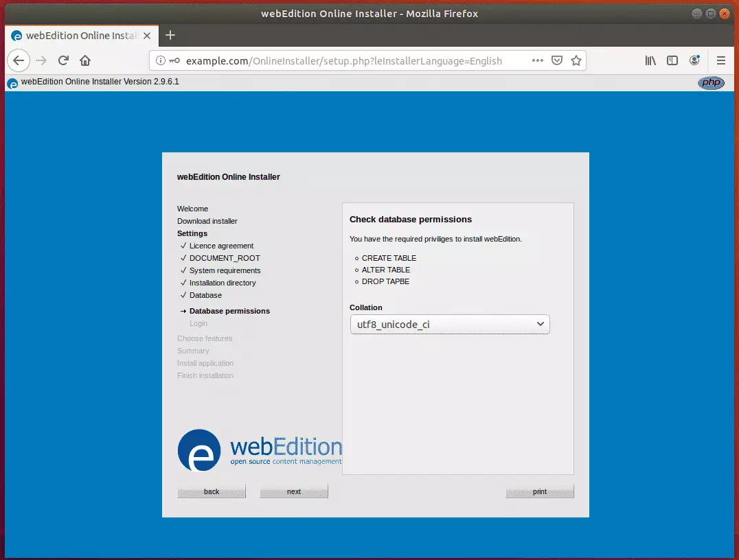Open the Firefox hamburger menu
The image size is (739, 560).
[720, 60]
